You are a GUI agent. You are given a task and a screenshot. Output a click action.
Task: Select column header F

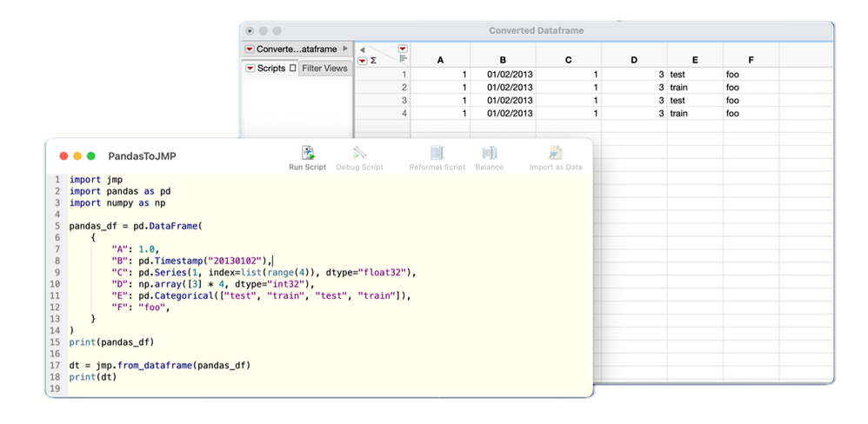click(751, 60)
